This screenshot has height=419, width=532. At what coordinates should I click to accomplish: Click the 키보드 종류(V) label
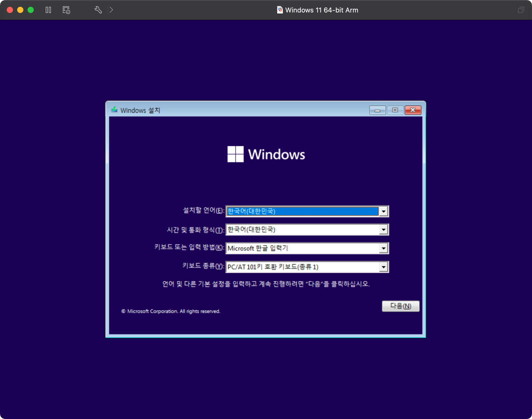point(203,266)
